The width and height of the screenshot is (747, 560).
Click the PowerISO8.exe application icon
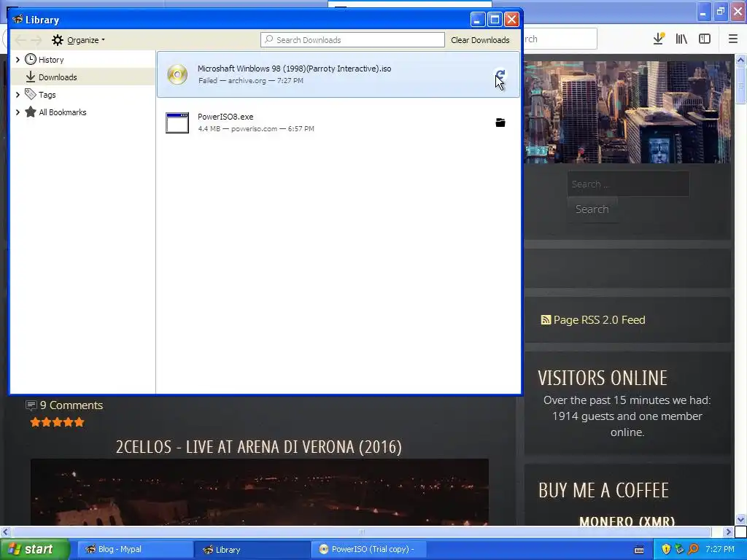(177, 122)
